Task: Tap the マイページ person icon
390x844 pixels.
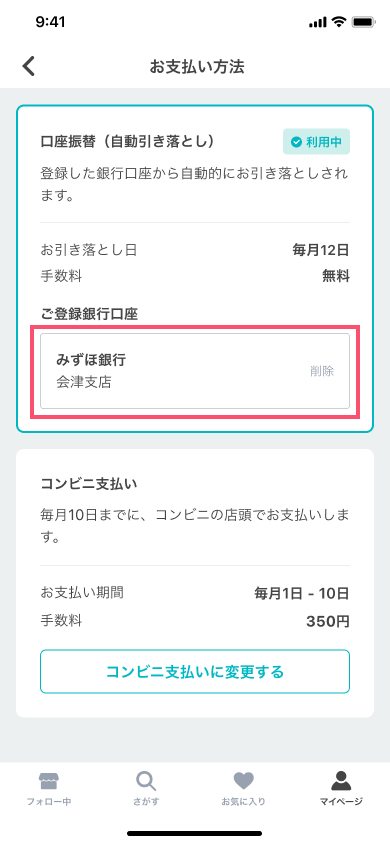Action: 341,780
